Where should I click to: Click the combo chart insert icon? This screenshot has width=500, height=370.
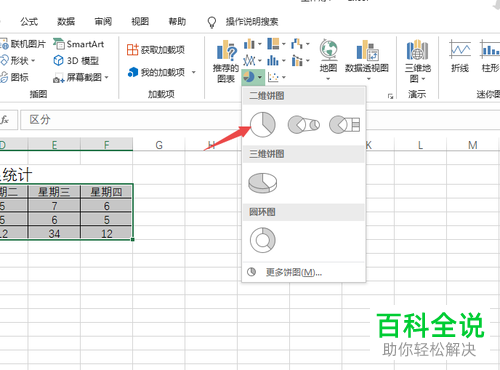[x=297, y=61]
